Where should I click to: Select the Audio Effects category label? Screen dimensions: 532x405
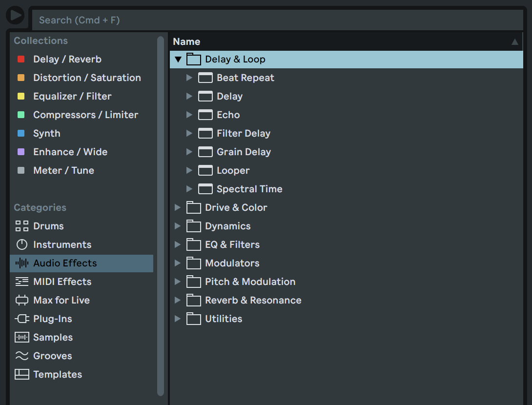[x=65, y=263]
